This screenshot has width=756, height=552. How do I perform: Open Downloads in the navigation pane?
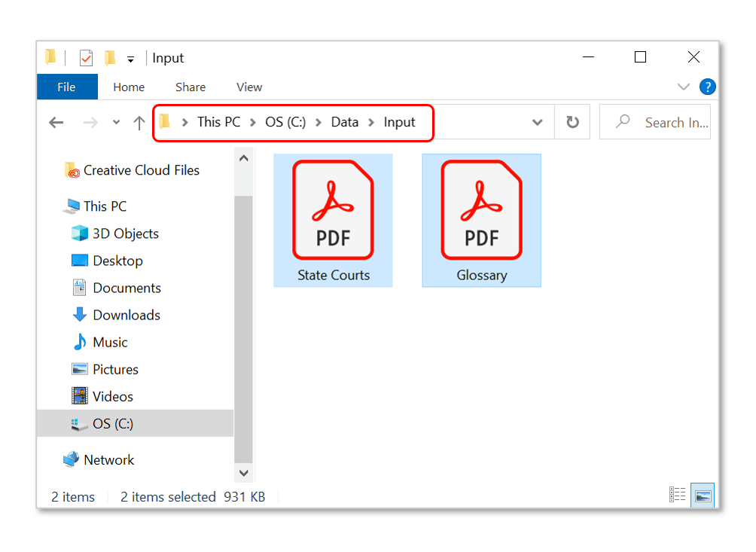click(x=126, y=315)
